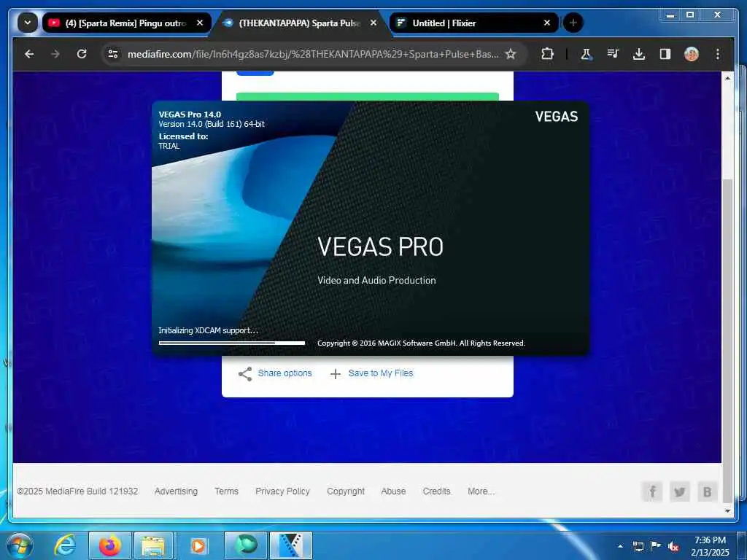Open the Windows Start menu
Screen dimensions: 747x560
coord(20,545)
